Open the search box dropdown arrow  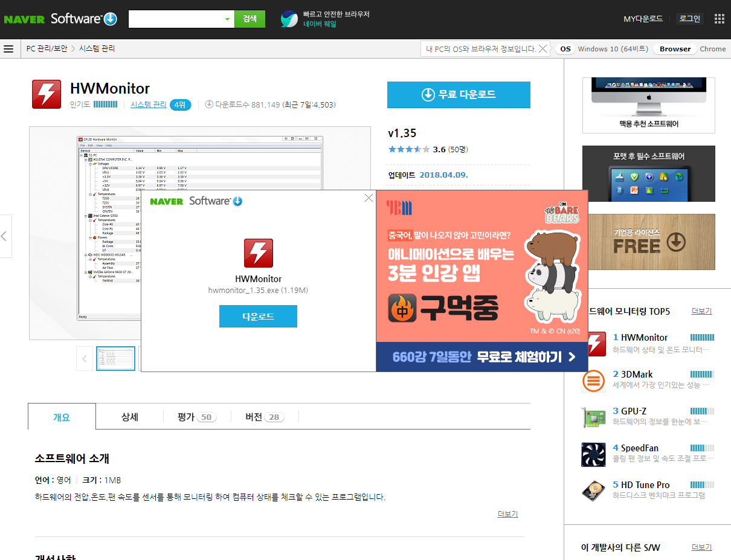(x=227, y=19)
